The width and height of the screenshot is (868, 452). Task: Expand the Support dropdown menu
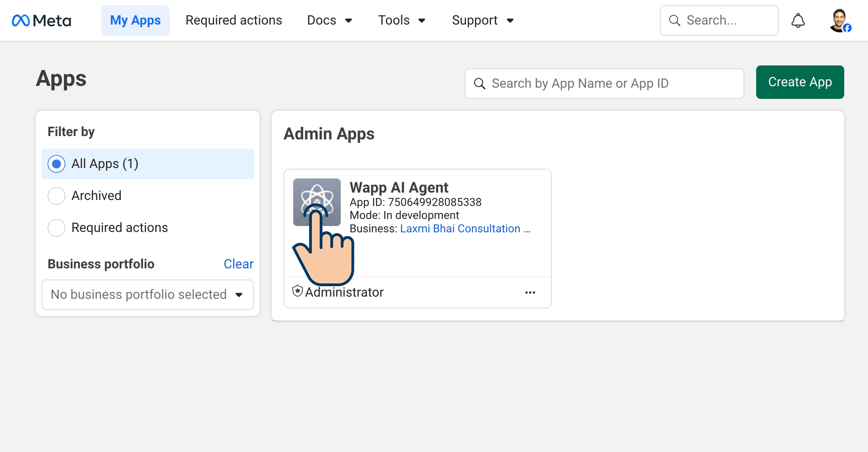click(483, 20)
